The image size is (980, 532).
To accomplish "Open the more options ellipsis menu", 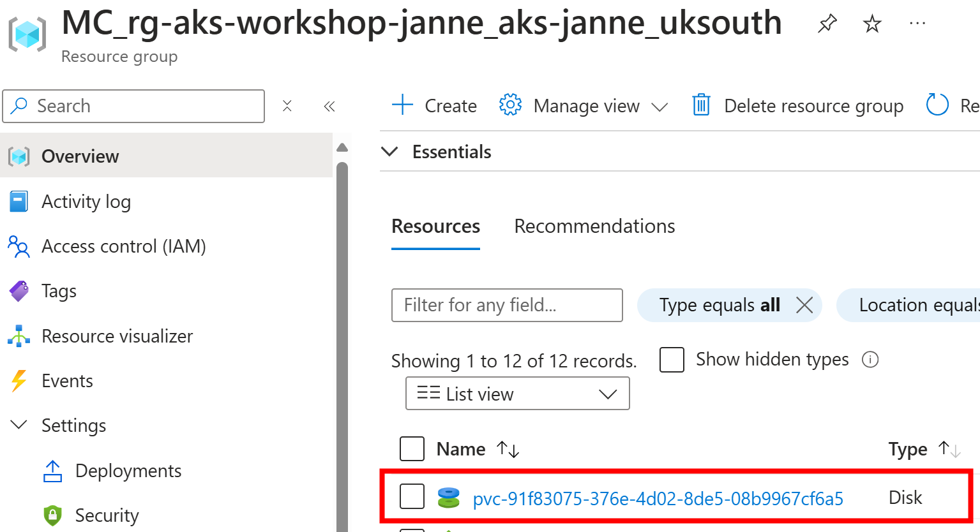I will point(917,24).
